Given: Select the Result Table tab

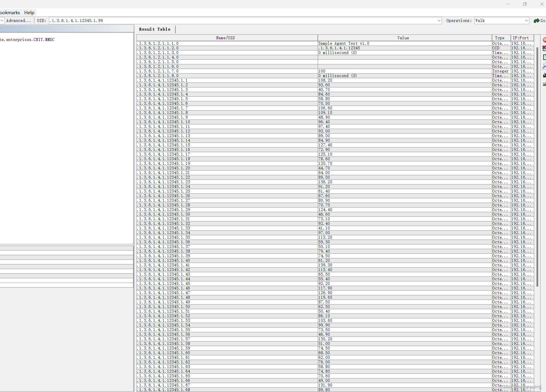Looking at the screenshot, I should (155, 29).
